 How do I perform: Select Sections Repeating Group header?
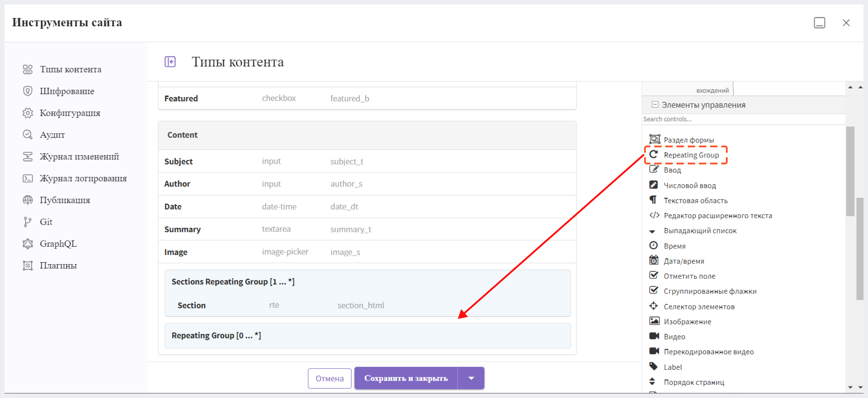tap(233, 282)
